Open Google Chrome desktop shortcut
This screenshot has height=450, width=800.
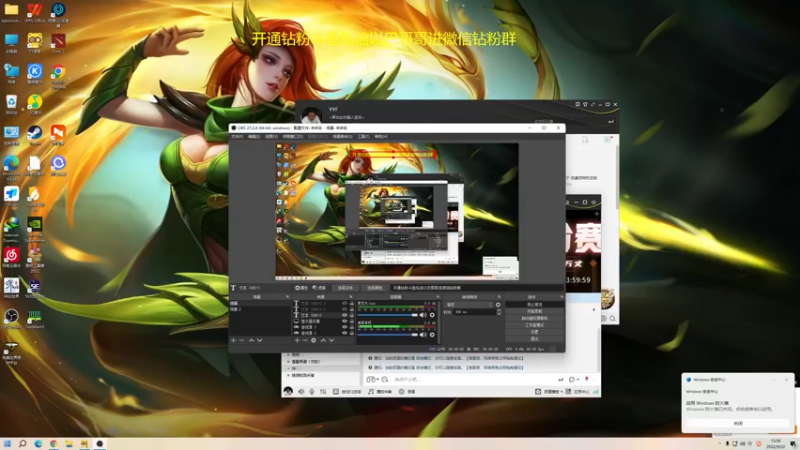click(x=58, y=77)
